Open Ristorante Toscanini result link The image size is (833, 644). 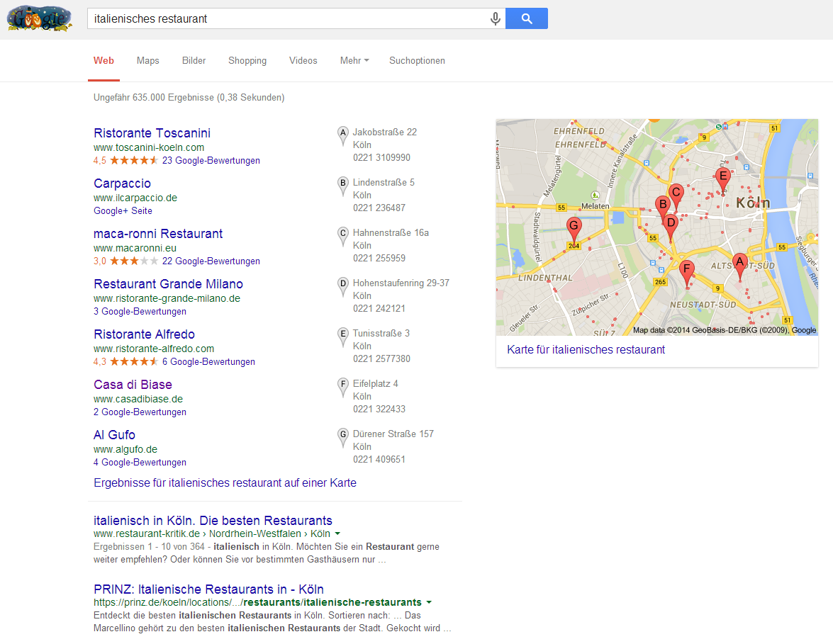pos(152,133)
